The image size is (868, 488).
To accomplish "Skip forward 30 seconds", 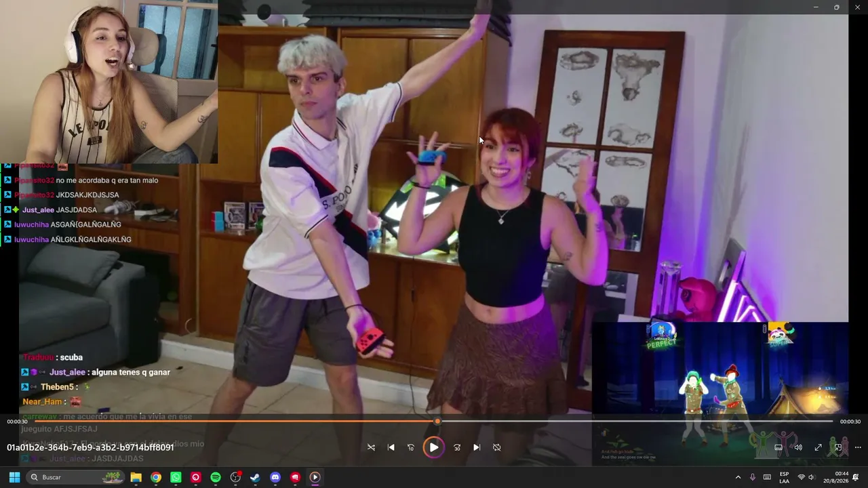I will click(x=457, y=447).
